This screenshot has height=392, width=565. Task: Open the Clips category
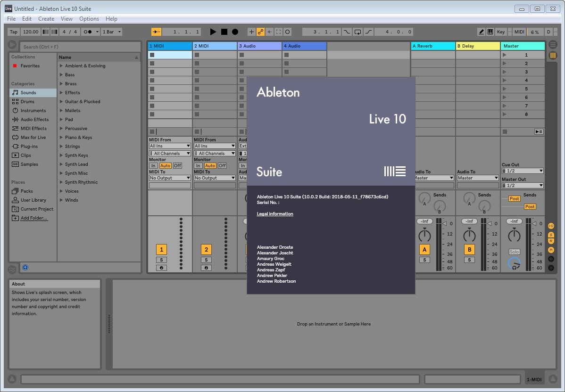[x=33, y=155]
